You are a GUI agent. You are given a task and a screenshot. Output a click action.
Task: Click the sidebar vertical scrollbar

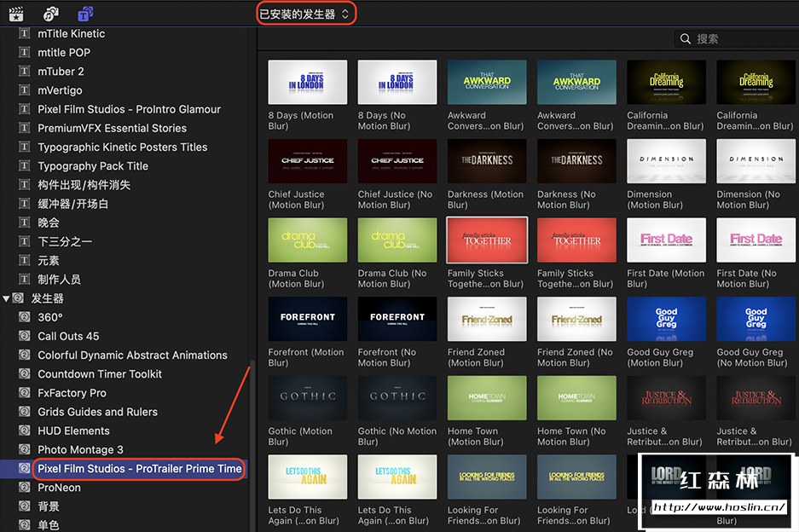pyautogui.click(x=252, y=446)
